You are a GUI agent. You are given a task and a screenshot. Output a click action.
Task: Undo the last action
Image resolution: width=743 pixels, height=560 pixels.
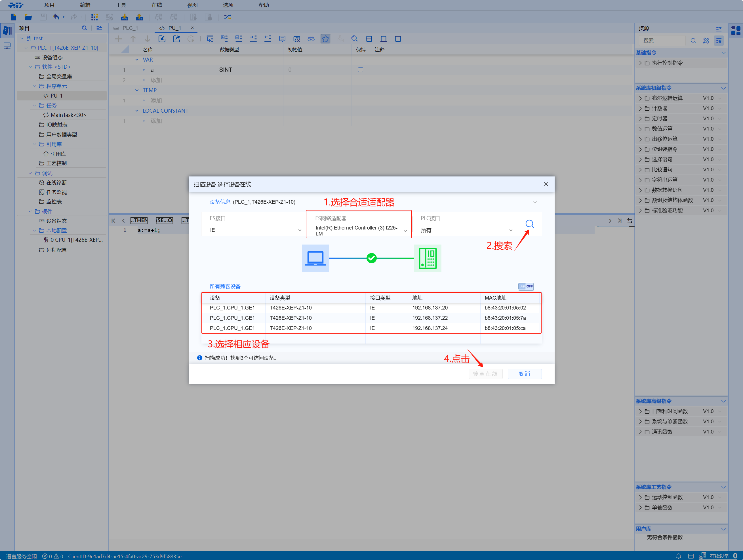(56, 17)
